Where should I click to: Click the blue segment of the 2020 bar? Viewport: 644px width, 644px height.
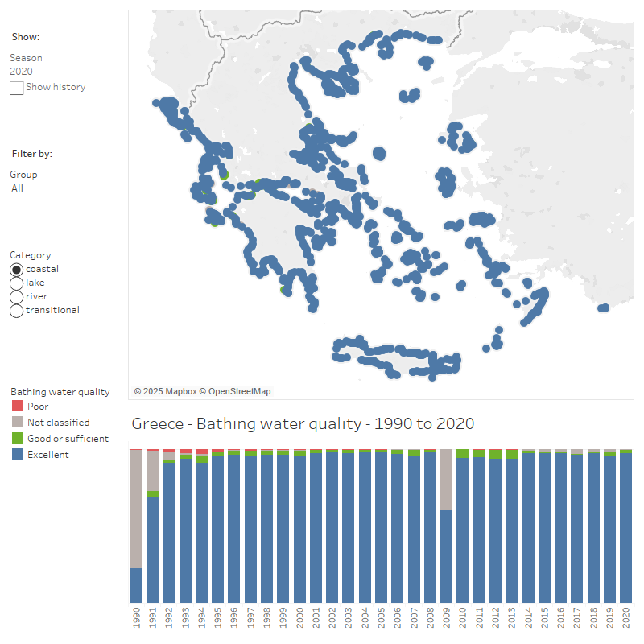click(x=626, y=528)
